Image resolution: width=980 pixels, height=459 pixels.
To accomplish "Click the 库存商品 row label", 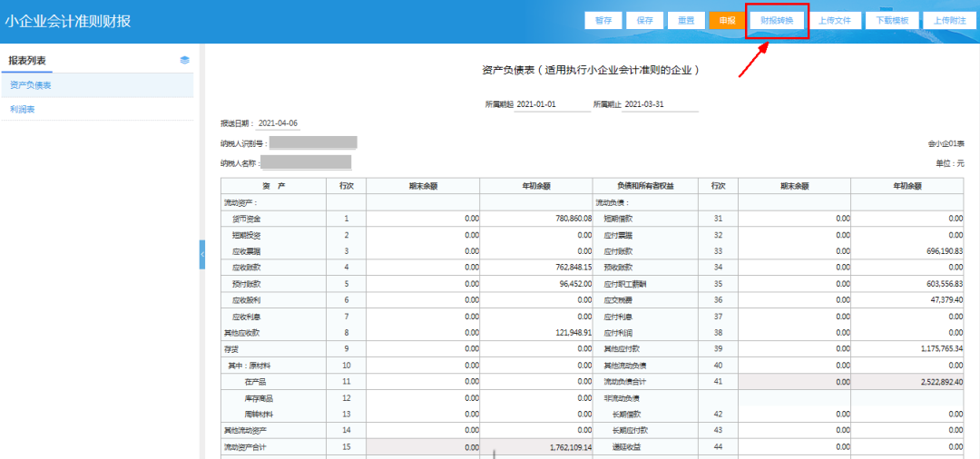I will [x=259, y=398].
